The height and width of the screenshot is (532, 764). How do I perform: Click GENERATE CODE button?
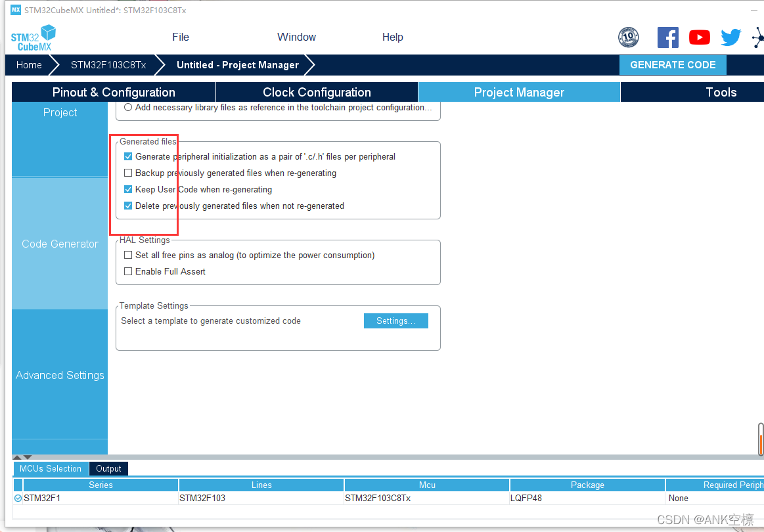tap(673, 65)
